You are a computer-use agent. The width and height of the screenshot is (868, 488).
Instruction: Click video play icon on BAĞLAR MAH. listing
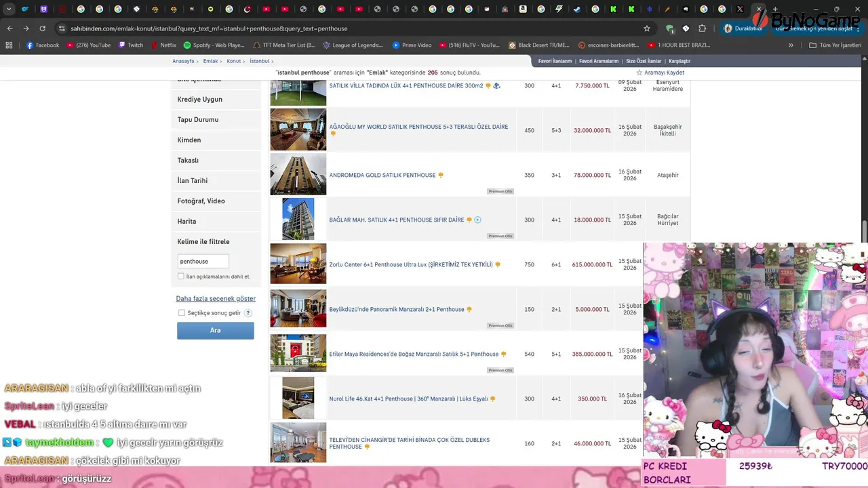click(477, 220)
